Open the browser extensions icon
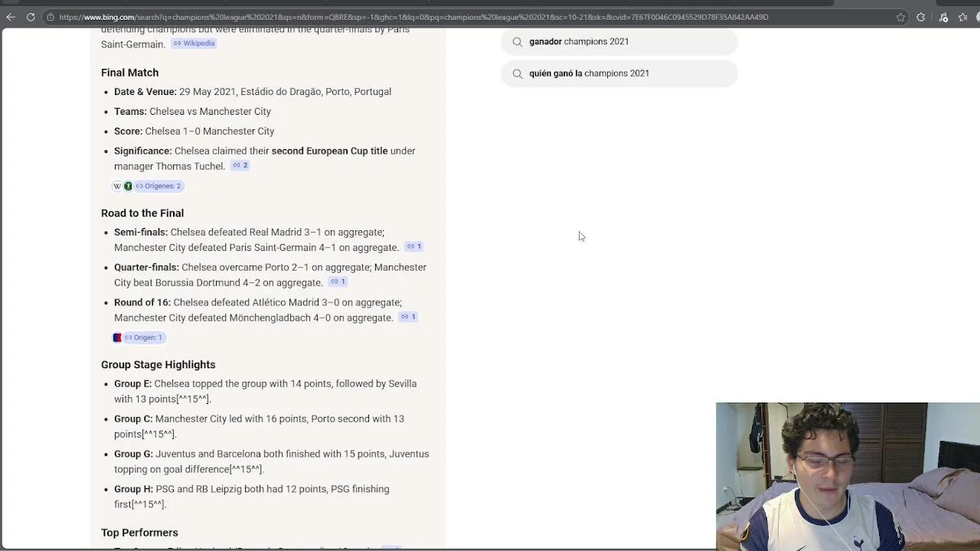This screenshot has height=551, width=980. pos(921,17)
